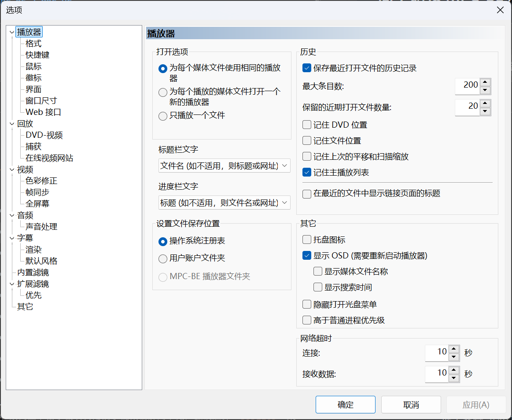The height and width of the screenshot is (420, 512).
Task: Increase 最大条目数 with the up stepper arrow
Action: coord(485,83)
